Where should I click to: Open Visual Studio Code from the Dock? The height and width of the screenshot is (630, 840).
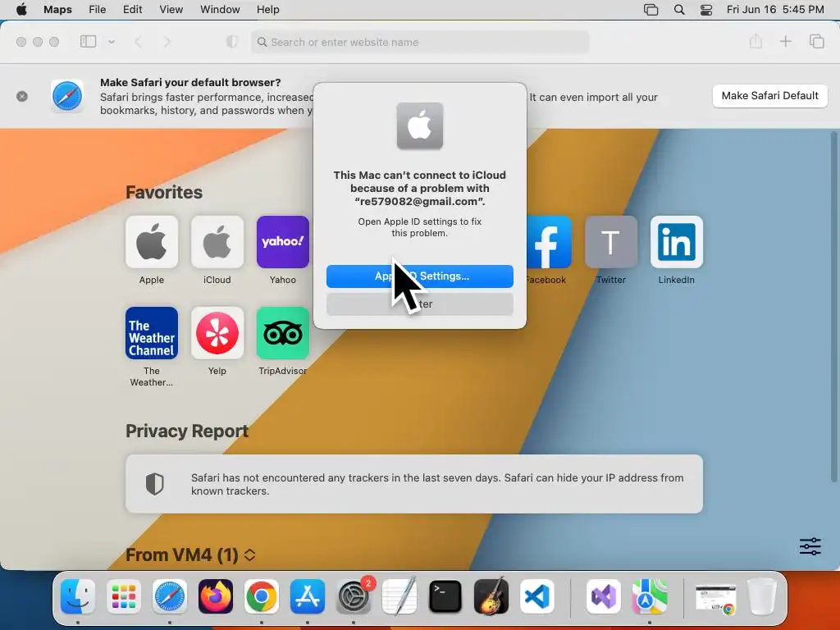(536, 596)
